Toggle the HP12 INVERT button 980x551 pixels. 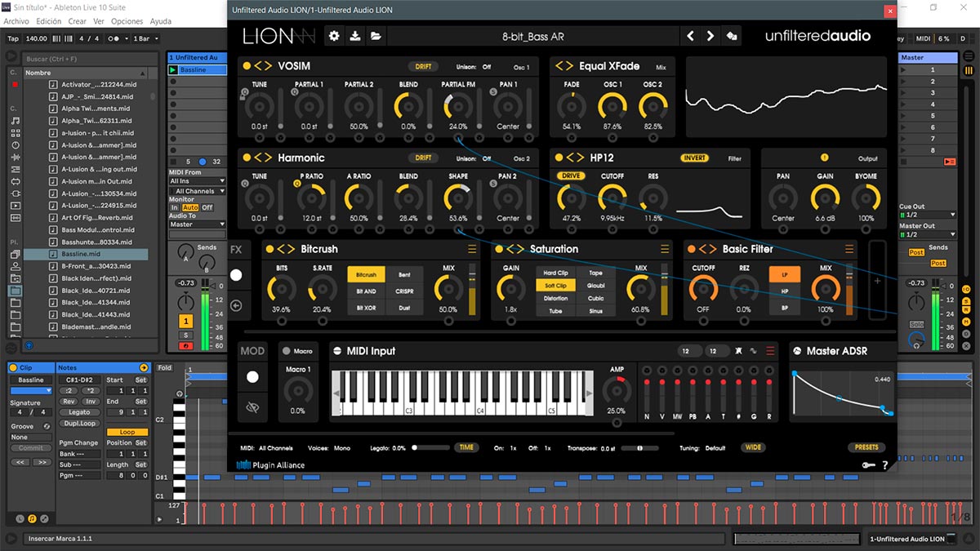[x=694, y=158]
